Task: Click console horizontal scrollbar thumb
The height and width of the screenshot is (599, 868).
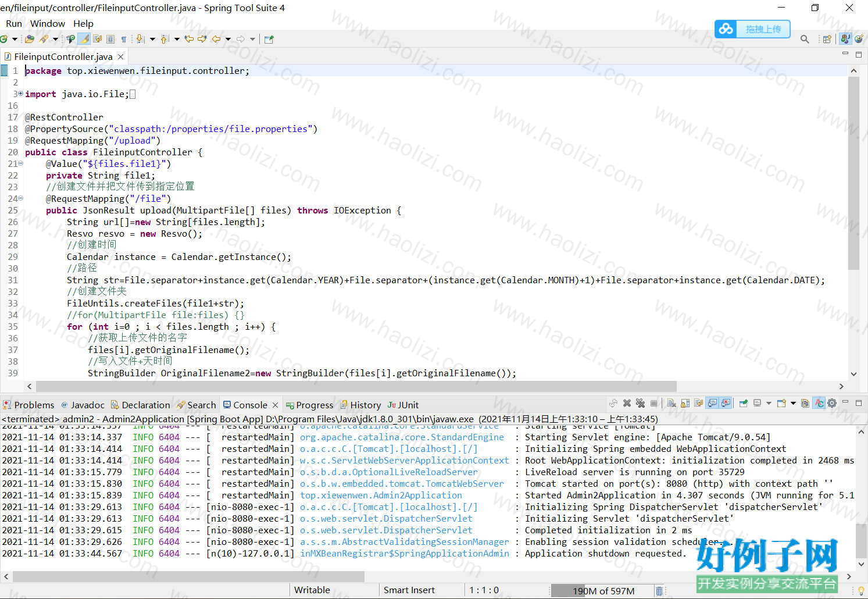Action: (188, 576)
